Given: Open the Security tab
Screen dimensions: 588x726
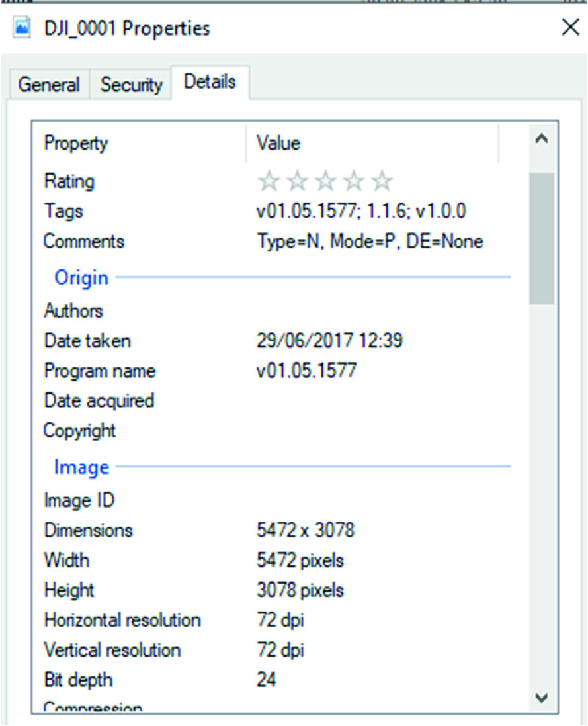Looking at the screenshot, I should [131, 85].
